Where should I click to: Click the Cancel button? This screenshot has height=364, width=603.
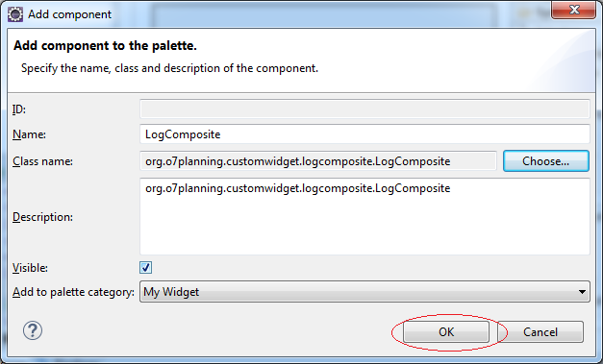pos(540,331)
